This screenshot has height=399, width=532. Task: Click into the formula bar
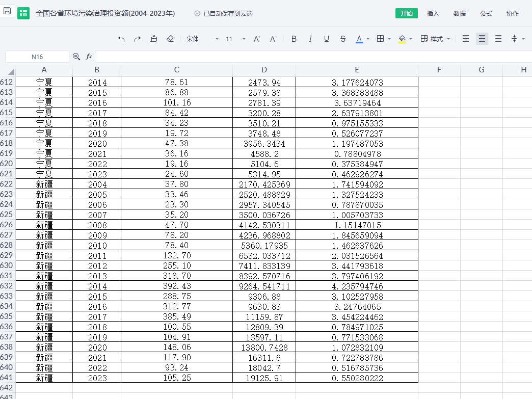[x=314, y=57]
